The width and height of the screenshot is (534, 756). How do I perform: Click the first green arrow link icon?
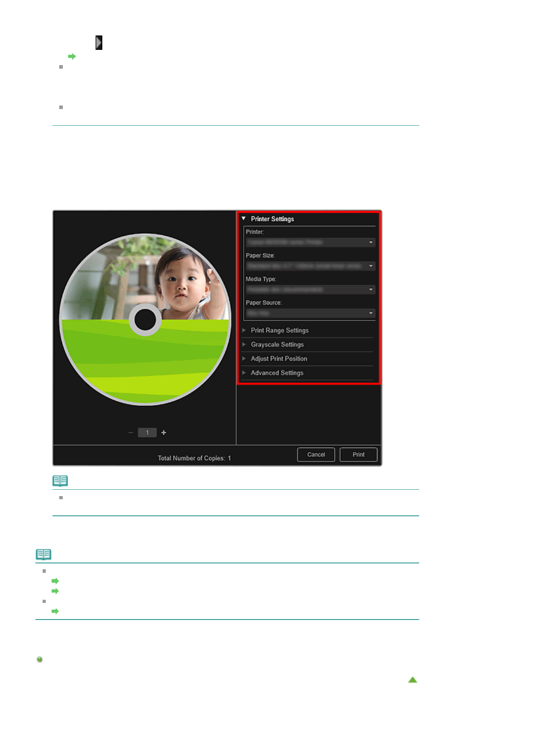(72, 57)
